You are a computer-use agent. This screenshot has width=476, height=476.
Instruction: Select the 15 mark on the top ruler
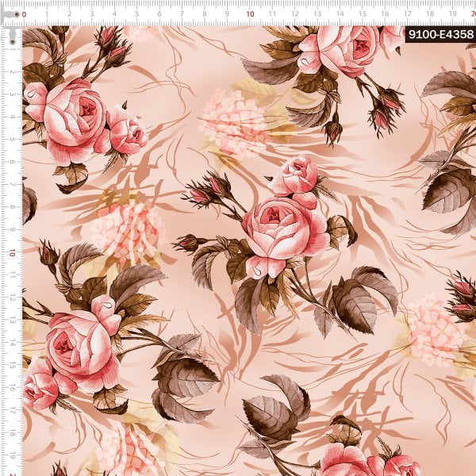click(x=363, y=13)
